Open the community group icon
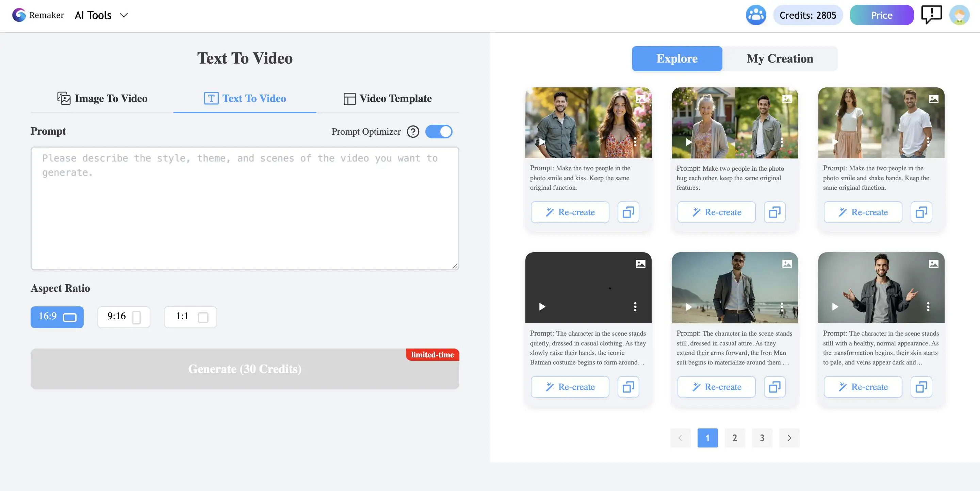The height and width of the screenshot is (491, 980). coord(755,15)
